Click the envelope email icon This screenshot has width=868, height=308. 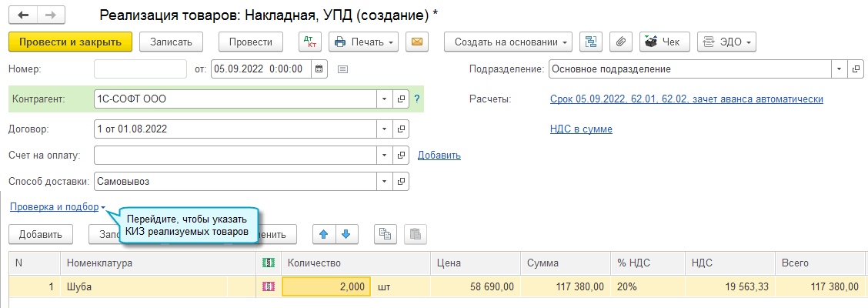[x=416, y=42]
